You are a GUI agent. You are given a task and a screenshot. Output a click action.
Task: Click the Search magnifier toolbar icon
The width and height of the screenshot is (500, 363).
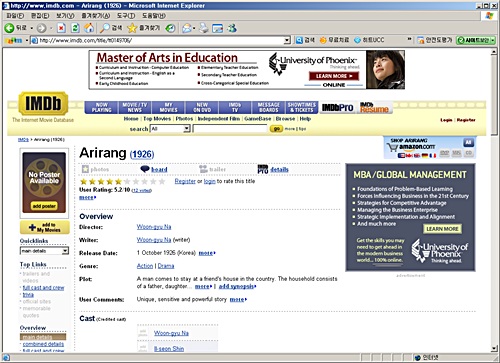pyautogui.click(x=105, y=28)
